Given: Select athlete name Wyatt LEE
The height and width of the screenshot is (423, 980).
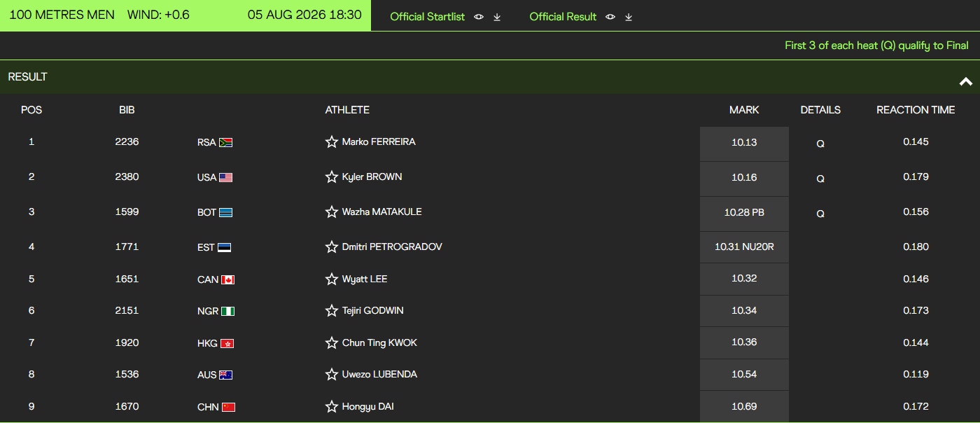Looking at the screenshot, I should tap(365, 279).
